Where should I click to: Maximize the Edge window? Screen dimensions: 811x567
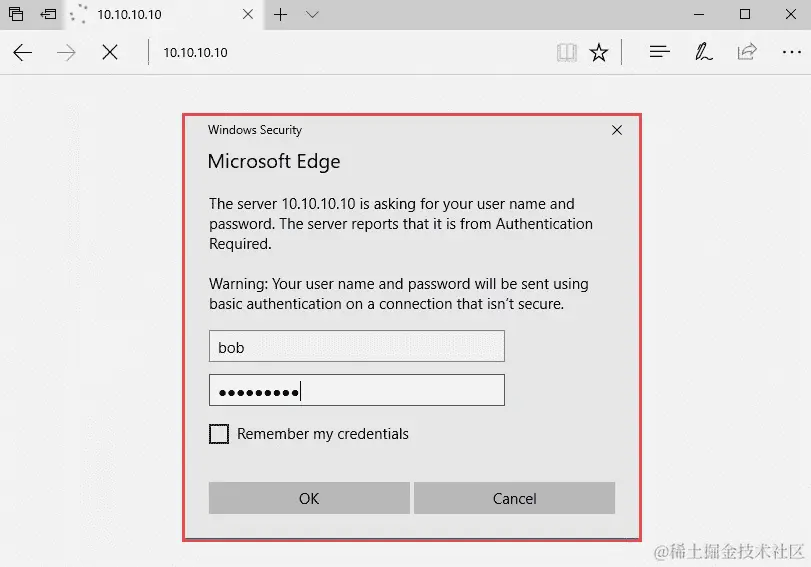(745, 14)
